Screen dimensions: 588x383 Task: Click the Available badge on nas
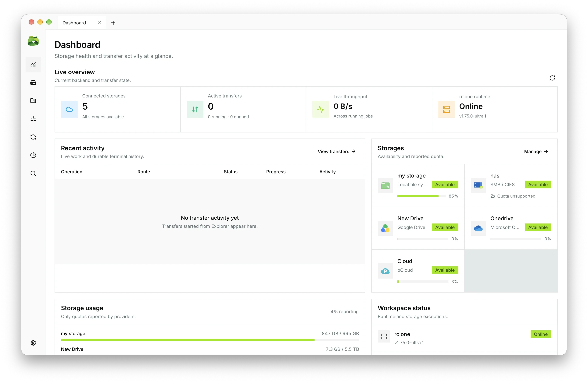coord(538,184)
